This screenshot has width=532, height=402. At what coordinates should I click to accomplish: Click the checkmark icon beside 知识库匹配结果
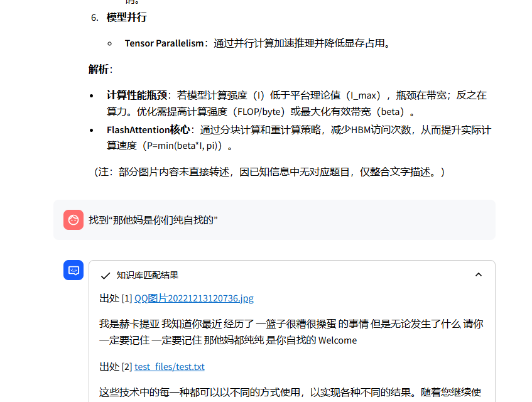(106, 275)
